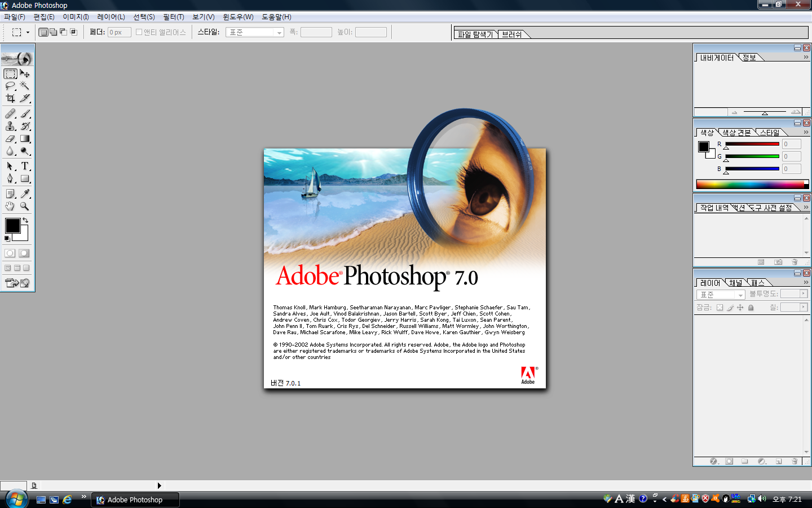Expand the marquee tool preset picker

click(x=20, y=32)
